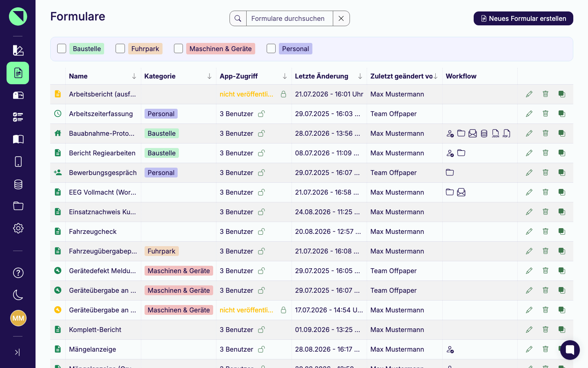Delete the Arbeitszeiterfassung form
Image resolution: width=588 pixels, height=368 pixels.
tap(546, 114)
